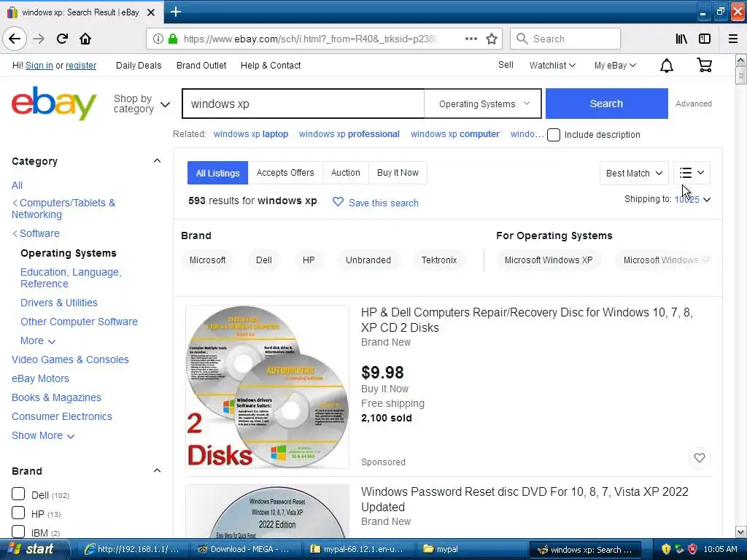Viewport: 747px width, 560px height.
Task: Filter by the Tektronix brand chip
Action: pyautogui.click(x=438, y=260)
